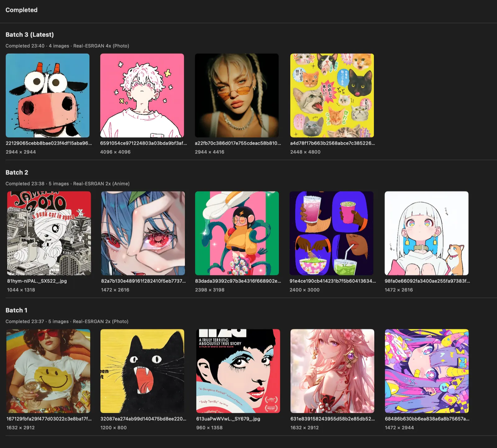The width and height of the screenshot is (497, 448).
Task: Click the Completed header at top
Action: point(21,10)
